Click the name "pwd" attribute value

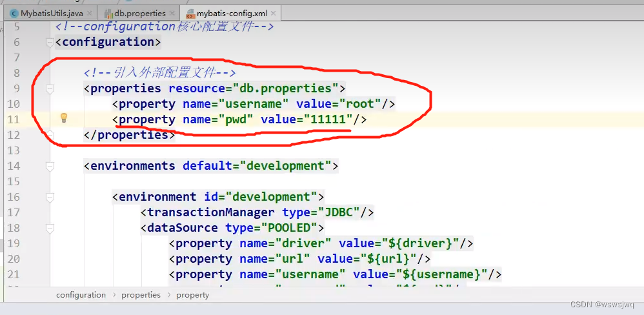click(x=236, y=119)
